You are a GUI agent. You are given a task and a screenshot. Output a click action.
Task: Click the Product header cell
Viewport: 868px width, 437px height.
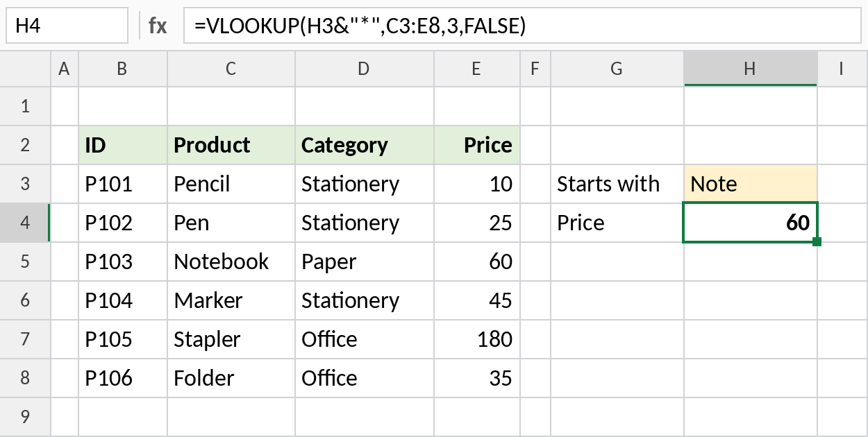coord(231,145)
